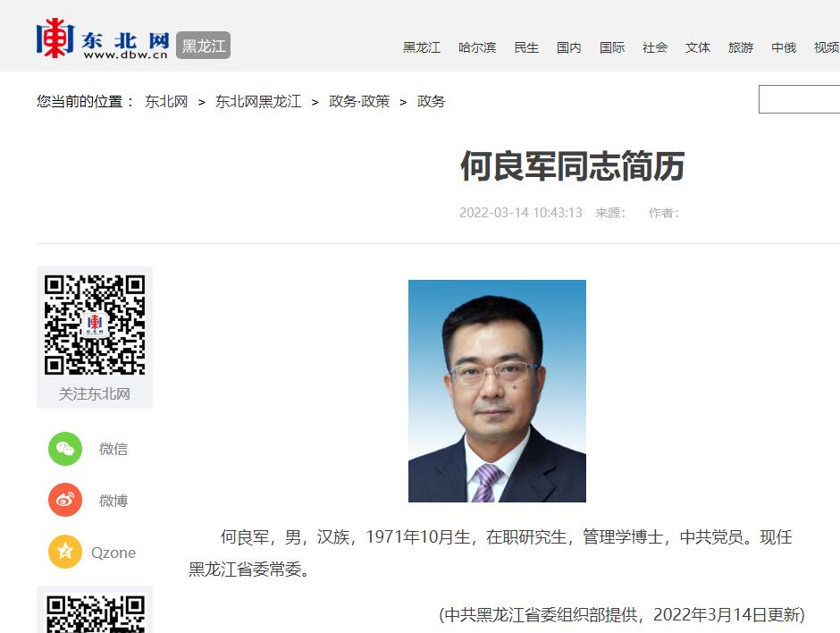840x633 pixels.
Task: Click the timestamp 2022-03-14 10:43:13
Action: coord(521,213)
